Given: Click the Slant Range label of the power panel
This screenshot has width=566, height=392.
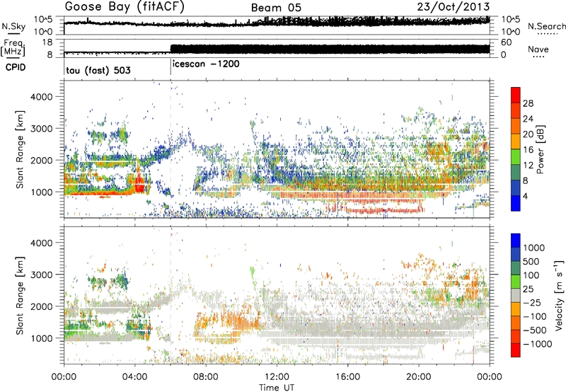Looking at the screenshot, I should [x=20, y=149].
